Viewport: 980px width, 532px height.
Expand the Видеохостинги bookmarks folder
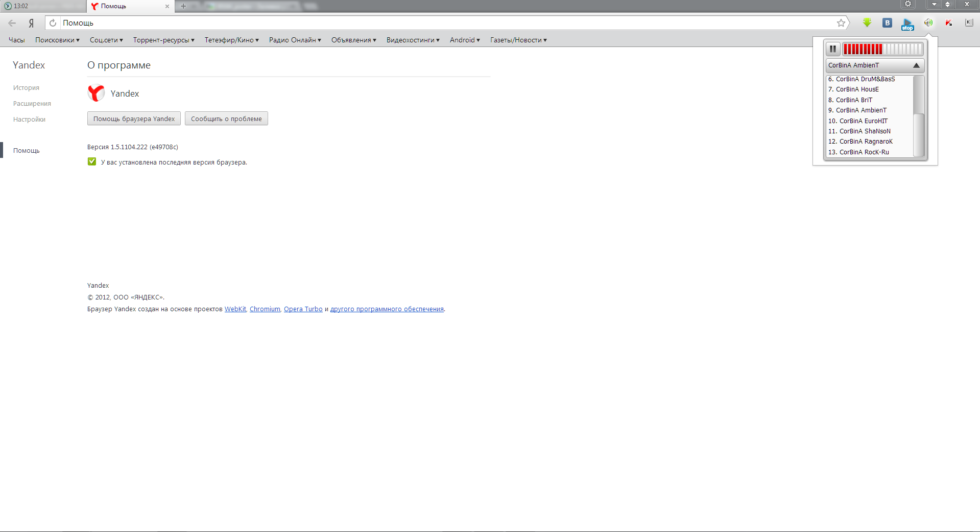413,40
